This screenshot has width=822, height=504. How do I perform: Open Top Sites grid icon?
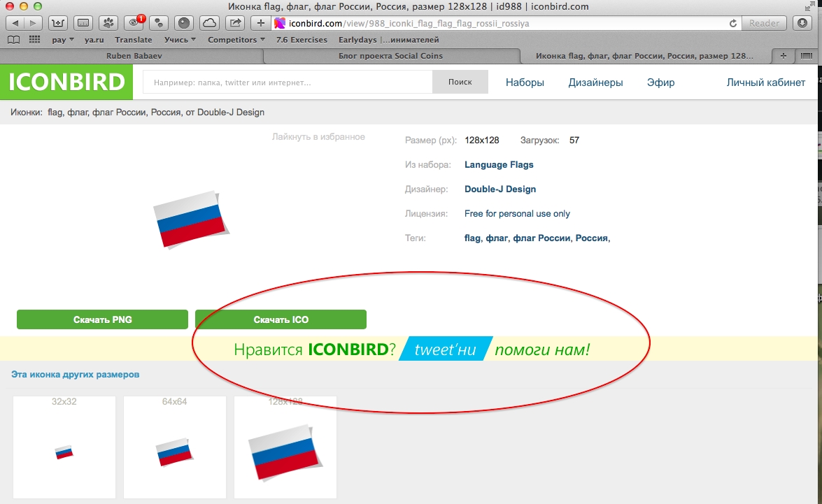point(34,40)
